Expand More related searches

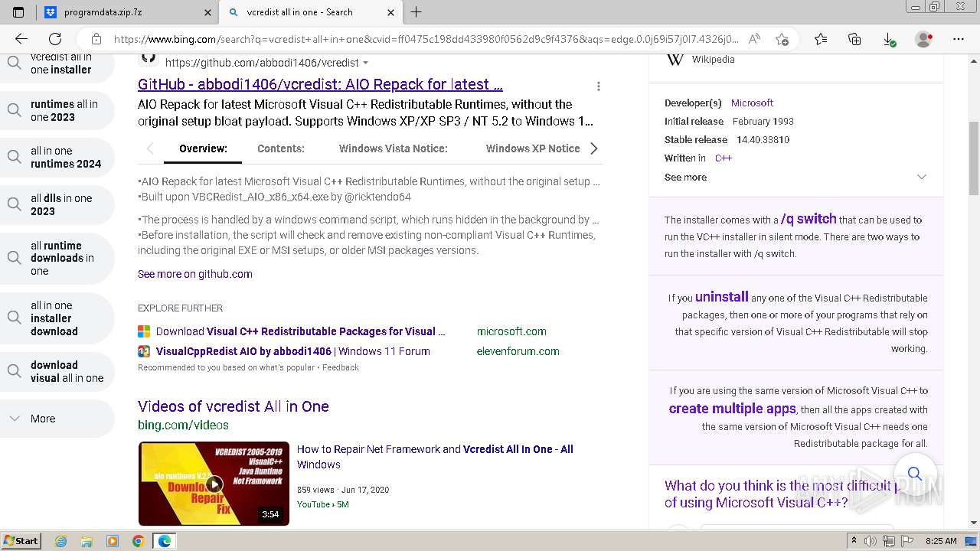tap(57, 419)
